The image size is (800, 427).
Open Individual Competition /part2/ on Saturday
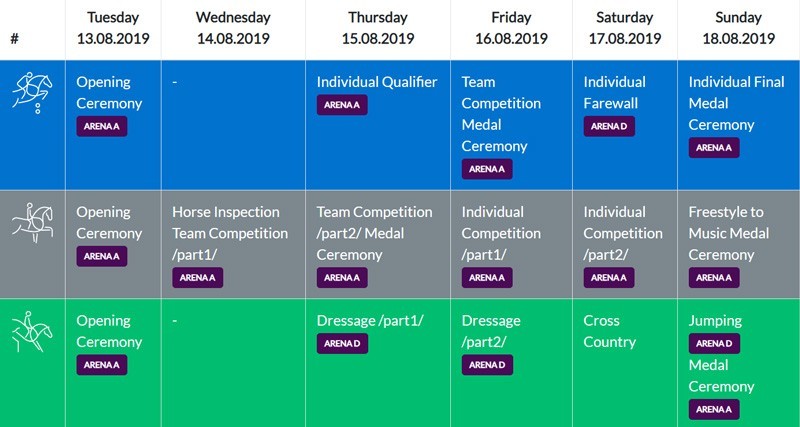click(623, 233)
